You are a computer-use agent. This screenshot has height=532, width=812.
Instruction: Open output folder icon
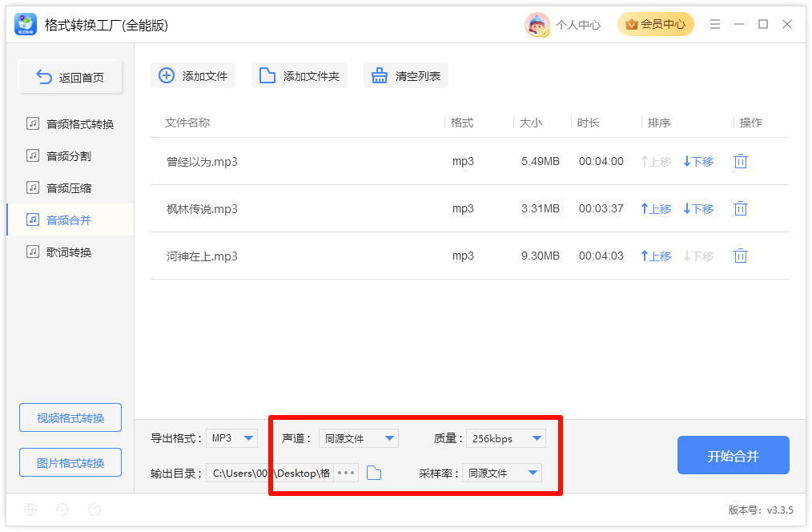(374, 473)
